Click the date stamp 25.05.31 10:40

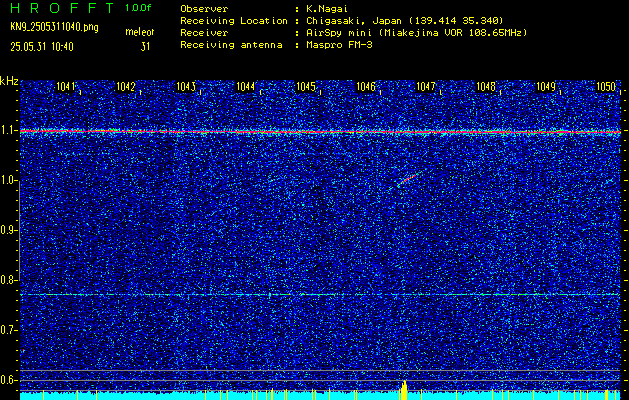pos(42,47)
